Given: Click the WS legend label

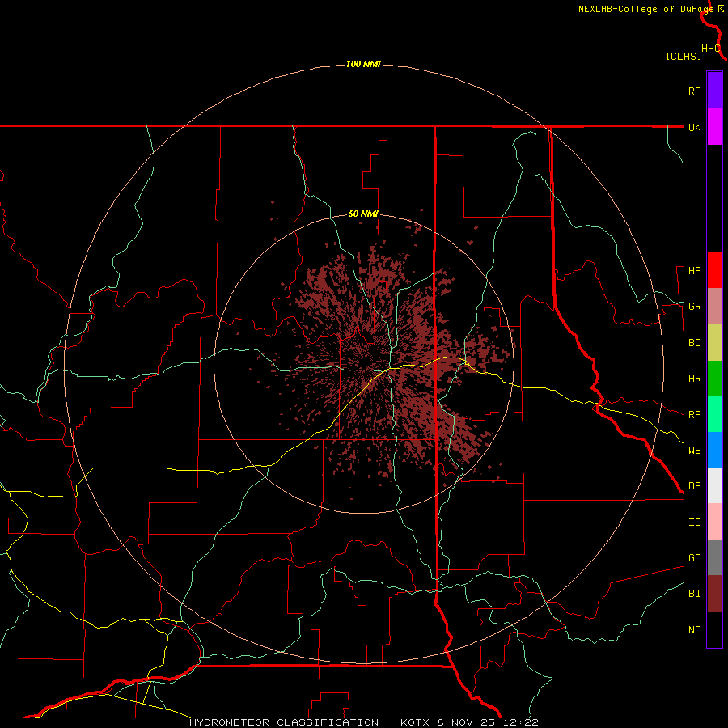Looking at the screenshot, I should (x=694, y=451).
